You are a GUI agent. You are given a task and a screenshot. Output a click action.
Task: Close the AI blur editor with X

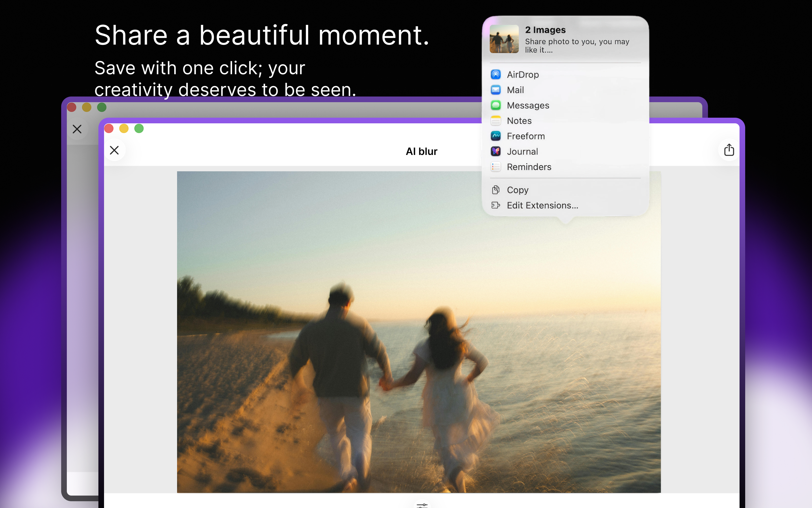pyautogui.click(x=114, y=150)
